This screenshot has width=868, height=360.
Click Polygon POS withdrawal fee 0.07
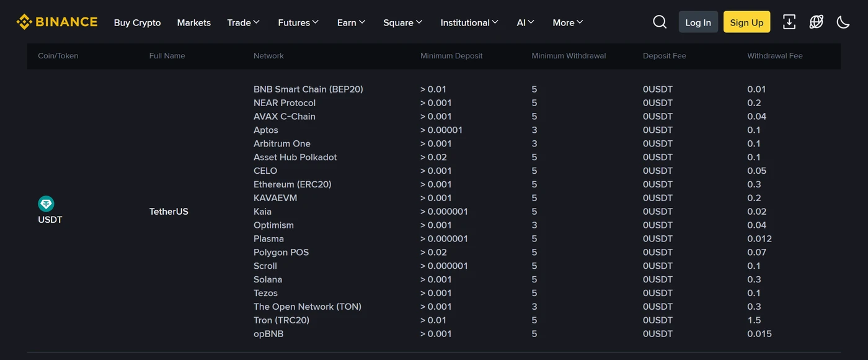756,253
